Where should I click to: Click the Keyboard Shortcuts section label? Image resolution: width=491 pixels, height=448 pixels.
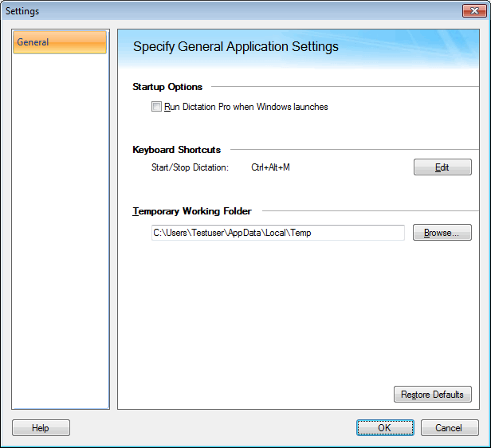click(x=176, y=149)
